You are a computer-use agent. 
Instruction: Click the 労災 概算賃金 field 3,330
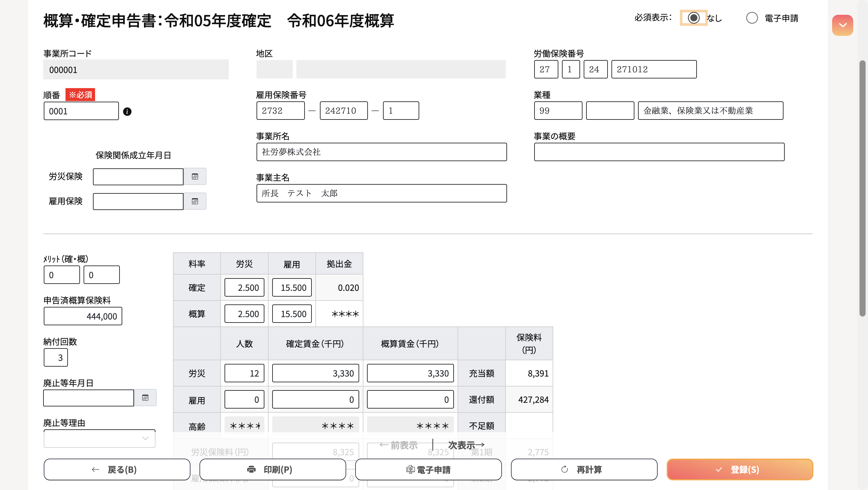click(410, 373)
